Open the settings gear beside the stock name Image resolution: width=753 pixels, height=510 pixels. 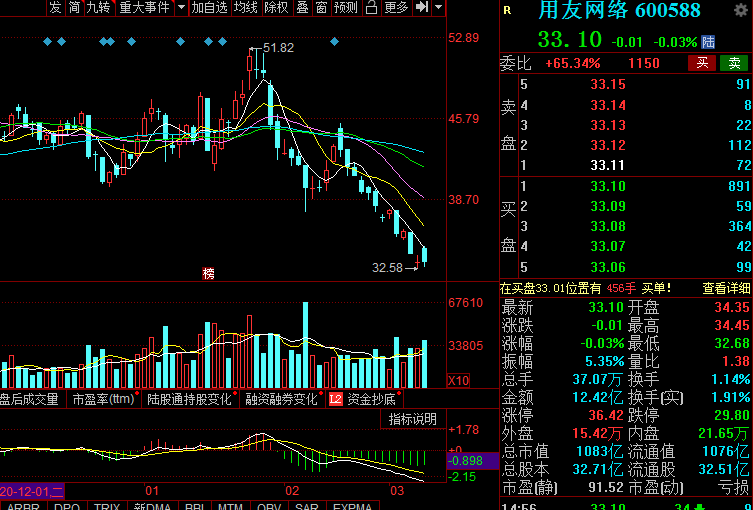(739, 11)
